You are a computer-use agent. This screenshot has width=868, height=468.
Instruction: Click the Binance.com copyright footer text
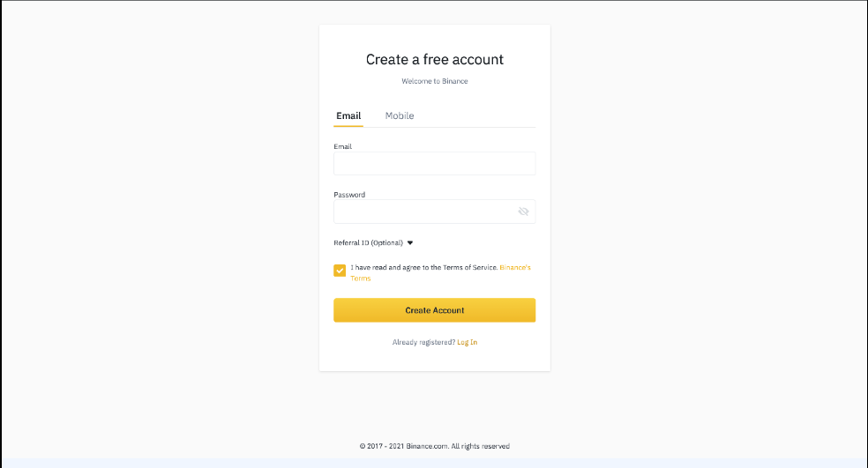(435, 446)
